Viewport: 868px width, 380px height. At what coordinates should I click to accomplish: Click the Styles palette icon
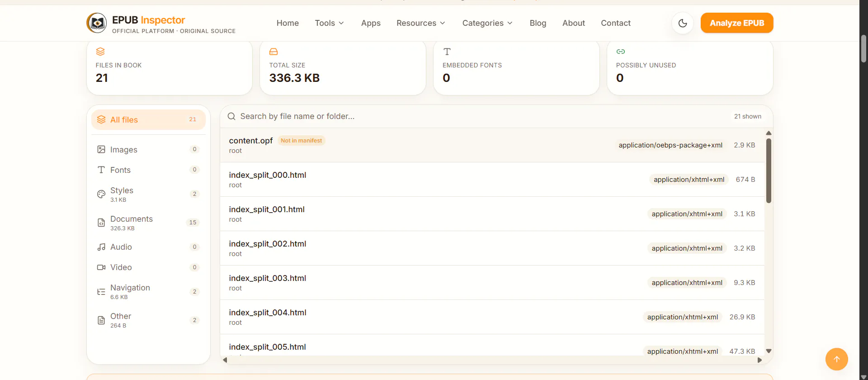tap(101, 194)
